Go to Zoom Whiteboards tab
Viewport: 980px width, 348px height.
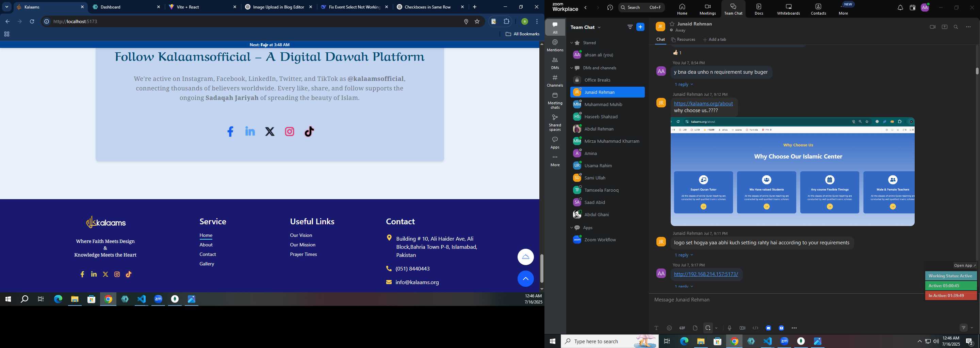tap(788, 9)
